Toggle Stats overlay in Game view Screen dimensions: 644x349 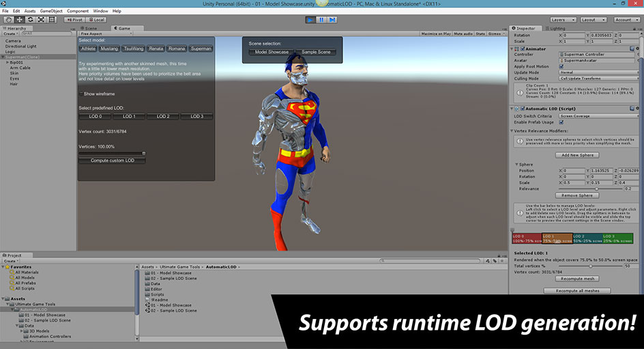point(480,33)
